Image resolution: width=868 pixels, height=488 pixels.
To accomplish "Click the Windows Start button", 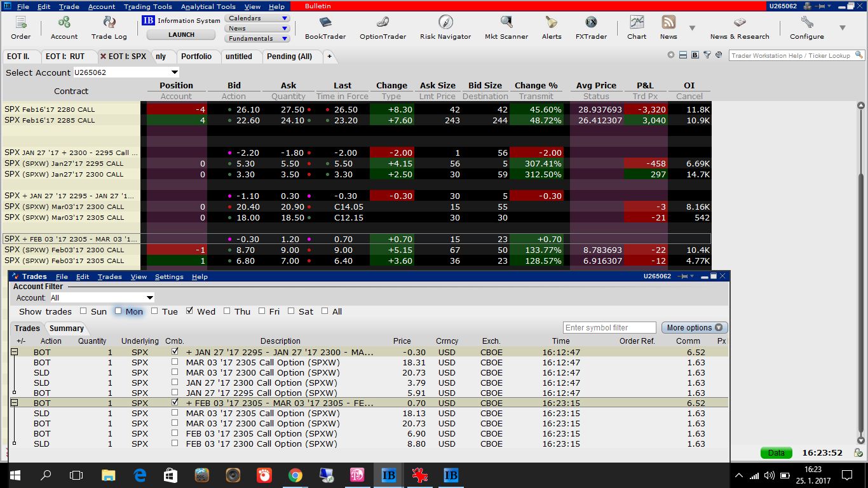I will coord(15,475).
